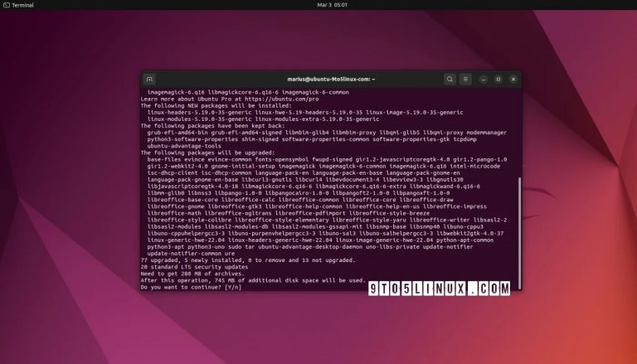Click the package python-apt-common

(x=464, y=240)
